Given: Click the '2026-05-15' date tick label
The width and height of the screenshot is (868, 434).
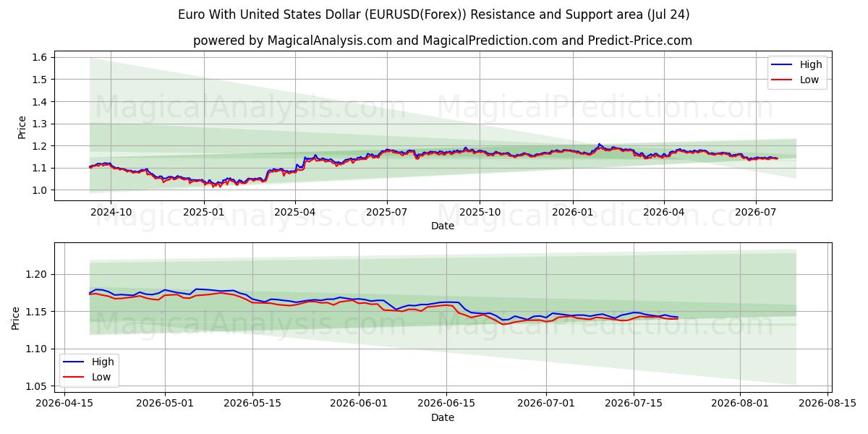Looking at the screenshot, I should [x=252, y=404].
